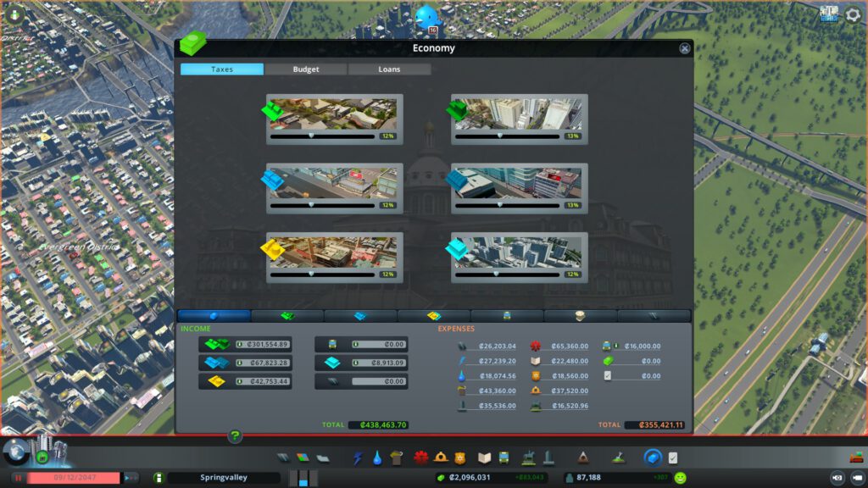Screen dimensions: 868x488
Task: Open the Zoning tool icon
Action: coord(303,458)
